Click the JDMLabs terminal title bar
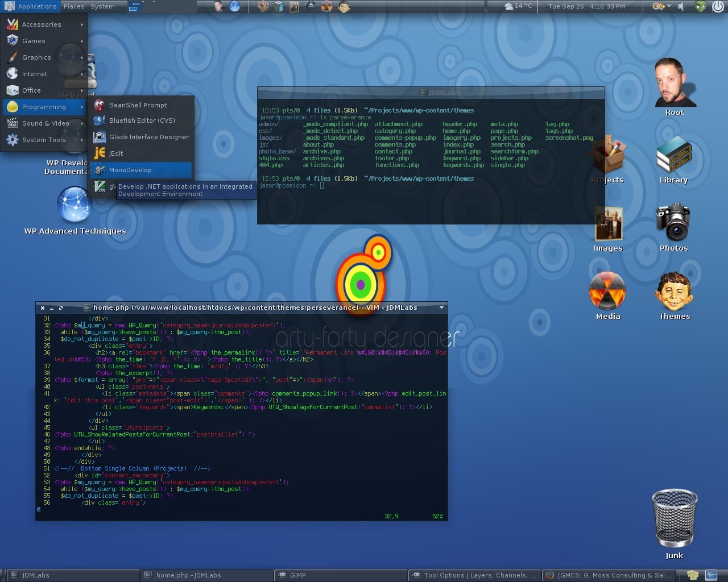The height and width of the screenshot is (582, 728). click(431, 93)
